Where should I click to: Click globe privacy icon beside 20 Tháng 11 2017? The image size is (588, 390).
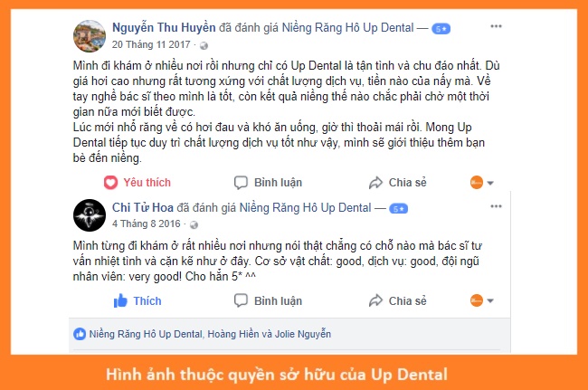coord(204,46)
